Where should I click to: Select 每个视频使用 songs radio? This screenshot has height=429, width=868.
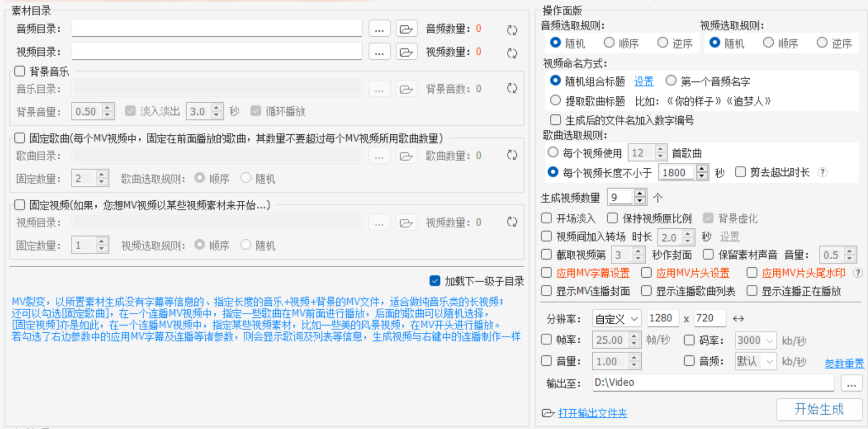pyautogui.click(x=553, y=152)
